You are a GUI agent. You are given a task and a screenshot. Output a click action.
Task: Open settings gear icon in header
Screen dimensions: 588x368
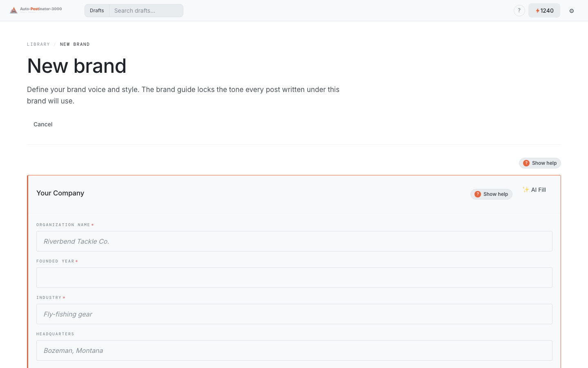click(572, 11)
